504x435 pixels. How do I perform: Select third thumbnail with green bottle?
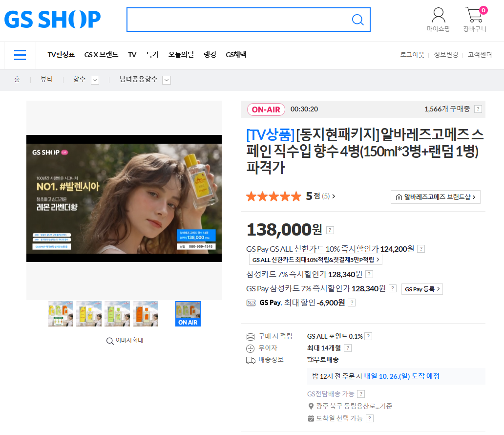point(117,314)
